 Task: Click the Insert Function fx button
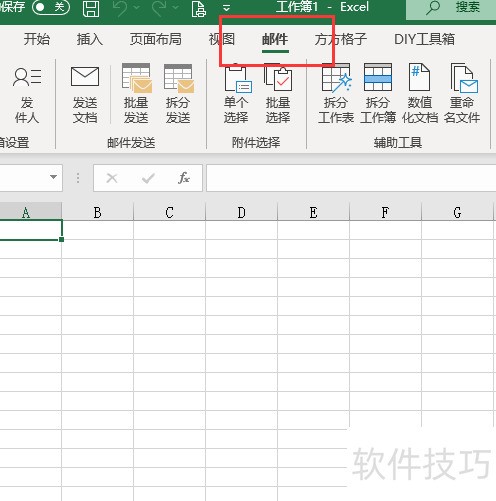[x=184, y=178]
